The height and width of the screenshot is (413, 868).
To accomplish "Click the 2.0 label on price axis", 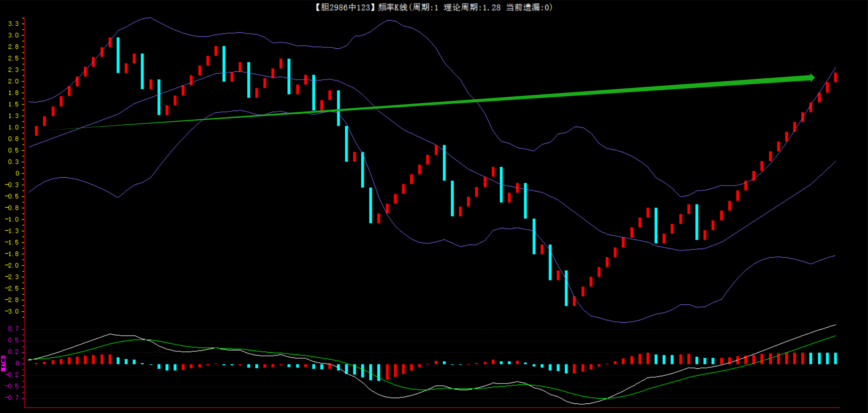I will point(13,81).
